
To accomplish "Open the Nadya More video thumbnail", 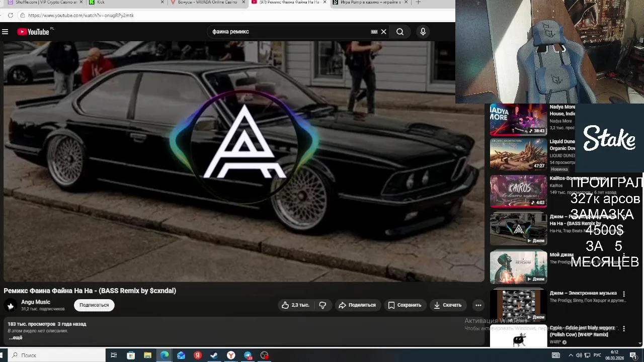I will (518, 120).
